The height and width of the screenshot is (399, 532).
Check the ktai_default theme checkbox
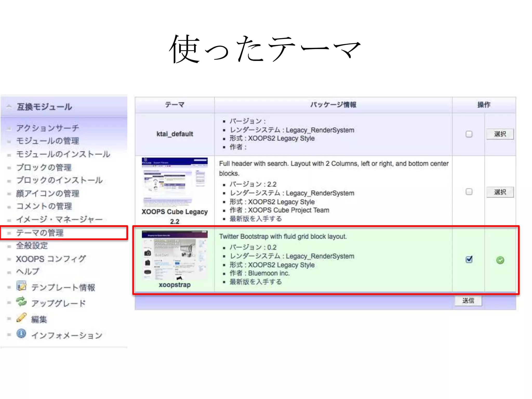(469, 134)
